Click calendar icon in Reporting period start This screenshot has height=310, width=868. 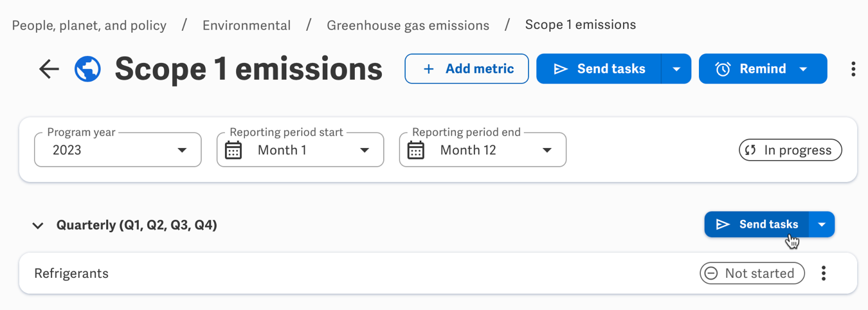pos(233,150)
